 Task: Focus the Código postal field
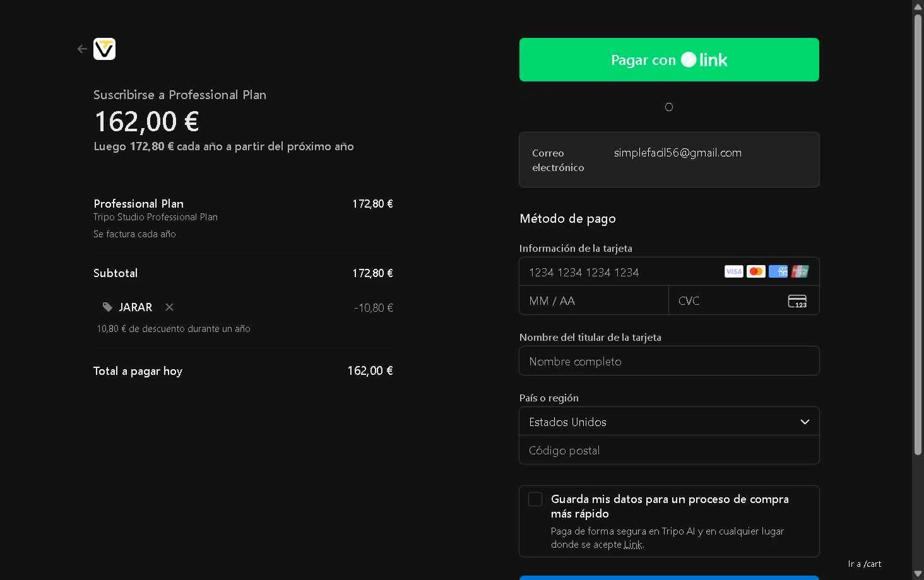click(669, 450)
